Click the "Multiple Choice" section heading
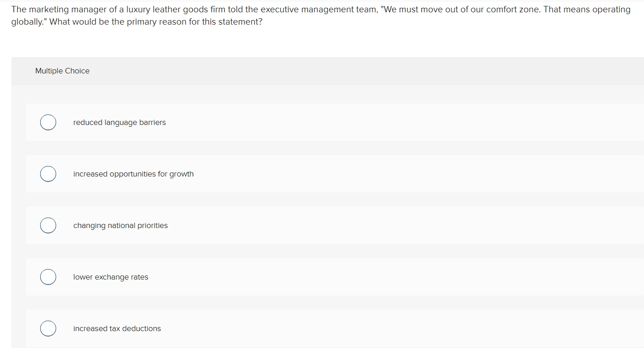The height and width of the screenshot is (353, 644). [63, 71]
